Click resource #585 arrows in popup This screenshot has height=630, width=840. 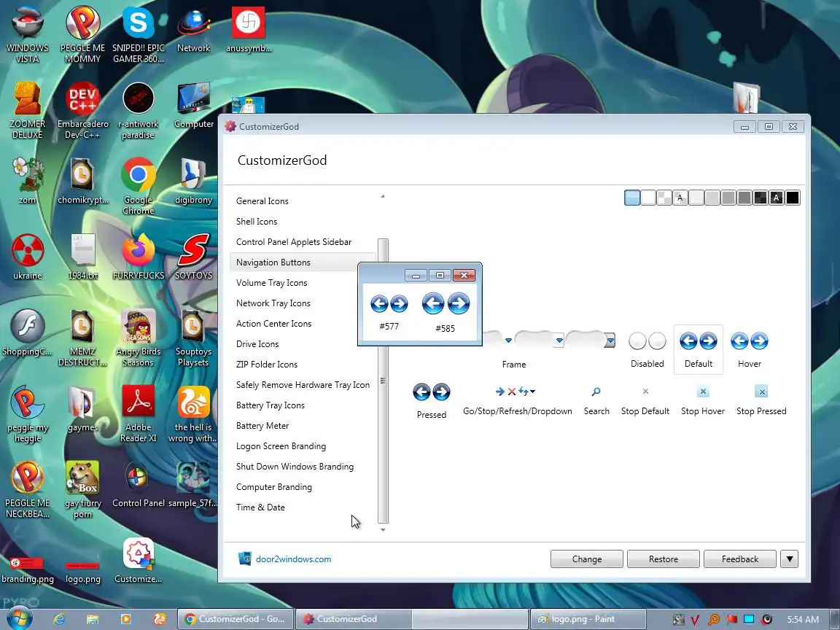pos(446,304)
